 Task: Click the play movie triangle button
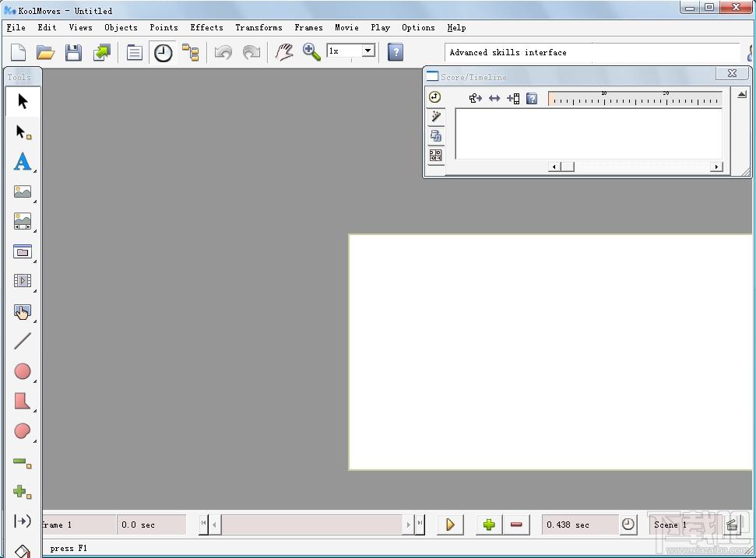pyautogui.click(x=450, y=525)
